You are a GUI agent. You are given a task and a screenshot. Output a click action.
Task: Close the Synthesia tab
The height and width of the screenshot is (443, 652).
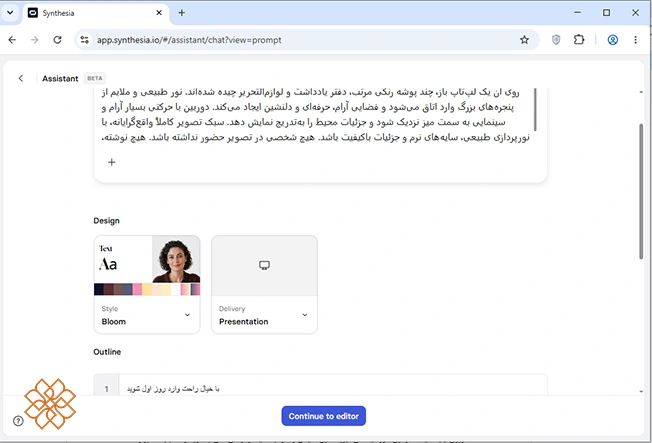coord(159,13)
